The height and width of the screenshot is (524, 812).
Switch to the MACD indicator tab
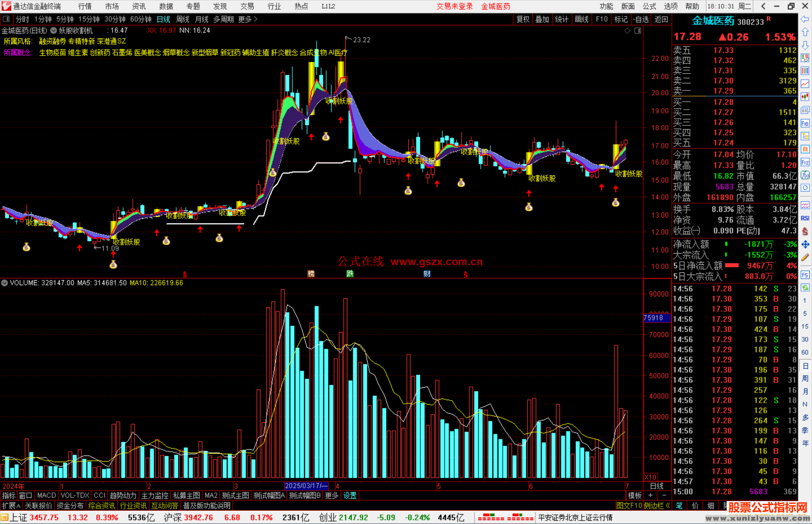coord(46,495)
